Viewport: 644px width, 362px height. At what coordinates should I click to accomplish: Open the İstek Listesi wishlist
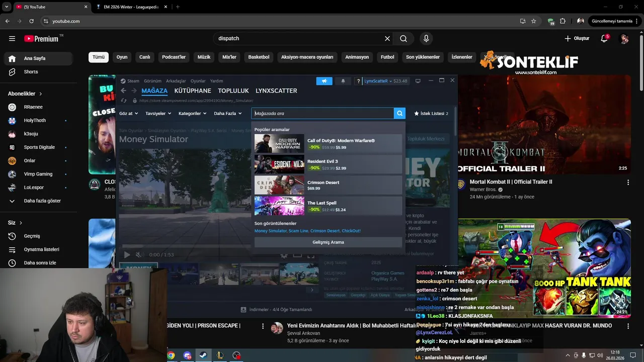(x=431, y=114)
